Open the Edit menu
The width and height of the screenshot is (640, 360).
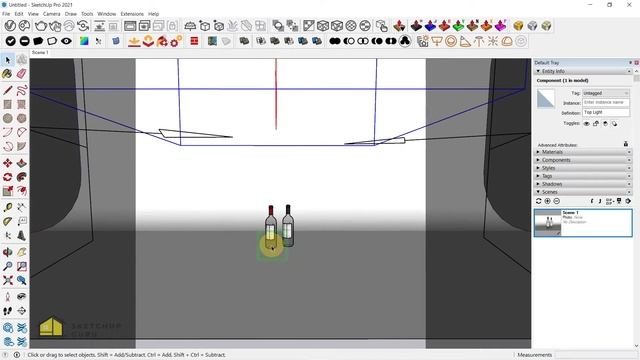coord(19,14)
